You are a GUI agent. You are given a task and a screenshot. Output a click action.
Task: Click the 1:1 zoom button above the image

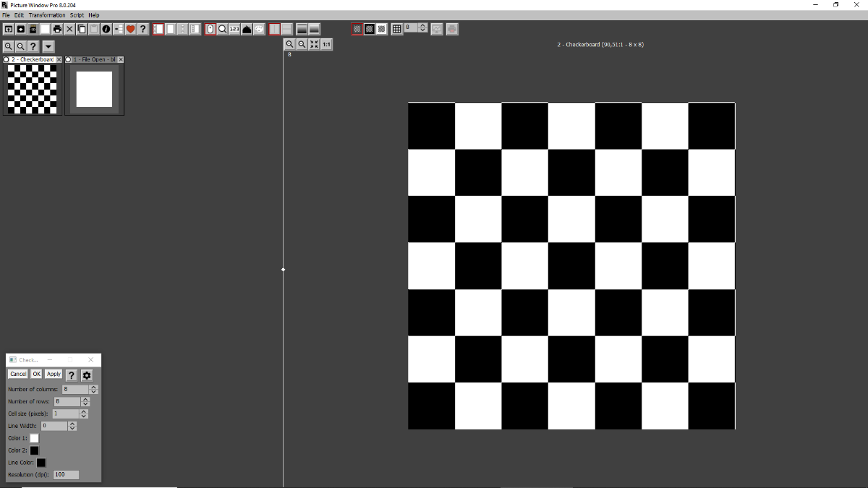[326, 45]
